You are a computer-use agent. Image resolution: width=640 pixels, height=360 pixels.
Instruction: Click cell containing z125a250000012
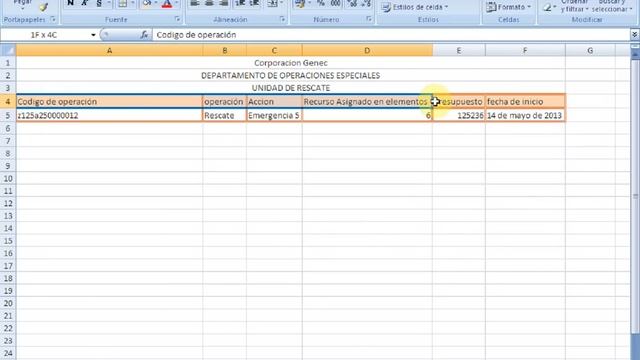pos(109,116)
